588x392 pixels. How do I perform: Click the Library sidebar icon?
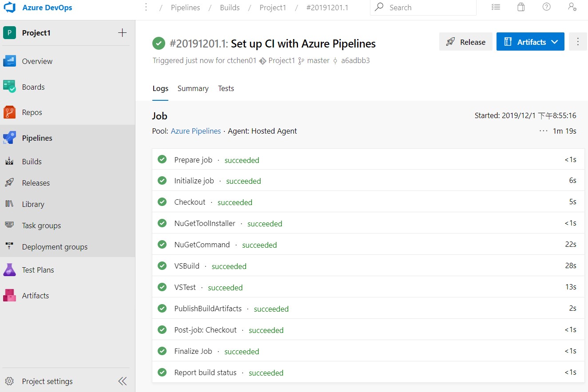(x=9, y=204)
